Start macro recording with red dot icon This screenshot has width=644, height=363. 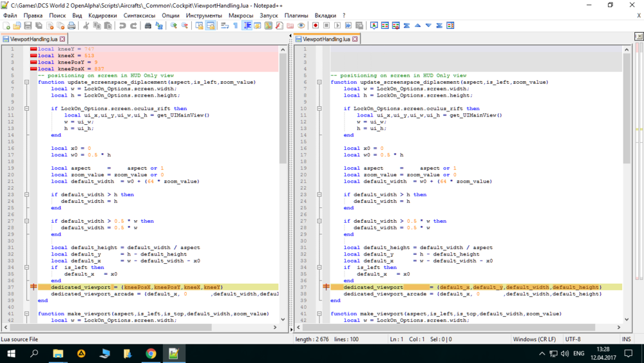tap(316, 26)
